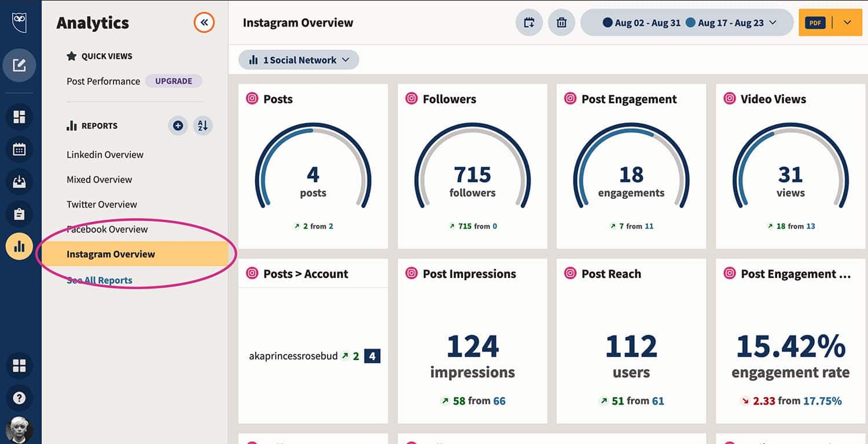This screenshot has width=868, height=444.
Task: Click the dark blue Aug 02 - Aug 31 dot
Action: [x=608, y=23]
